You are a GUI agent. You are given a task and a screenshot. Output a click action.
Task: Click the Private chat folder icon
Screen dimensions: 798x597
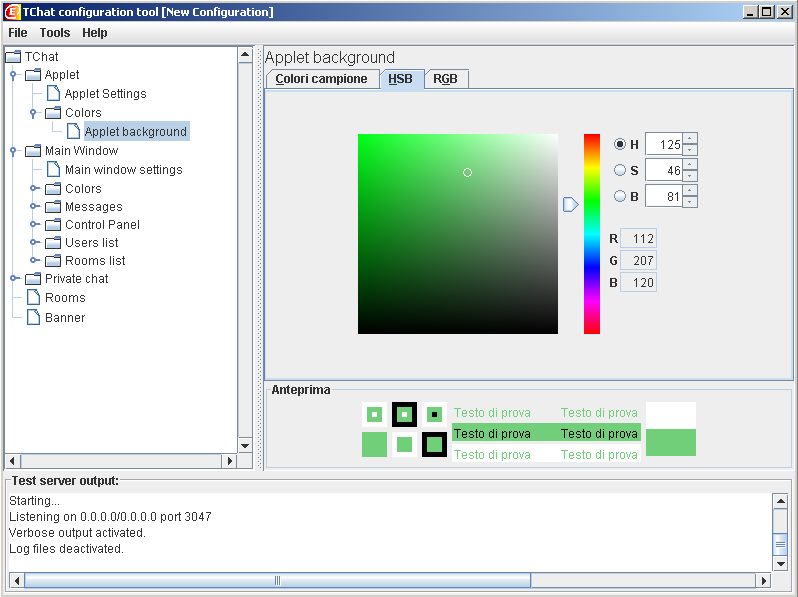point(33,279)
